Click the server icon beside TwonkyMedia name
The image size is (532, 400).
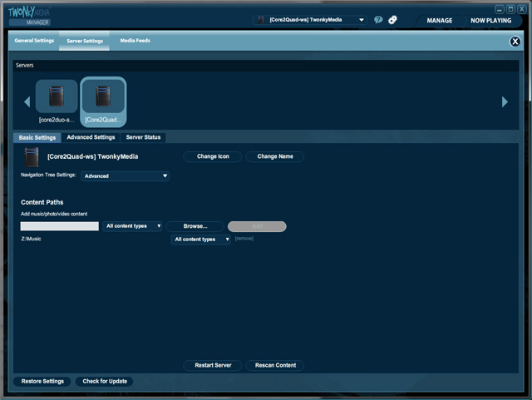(x=32, y=157)
